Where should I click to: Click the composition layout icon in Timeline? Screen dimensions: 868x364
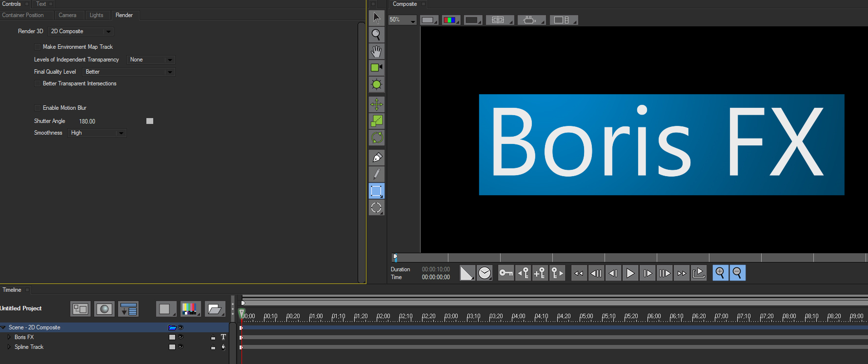pos(81,309)
